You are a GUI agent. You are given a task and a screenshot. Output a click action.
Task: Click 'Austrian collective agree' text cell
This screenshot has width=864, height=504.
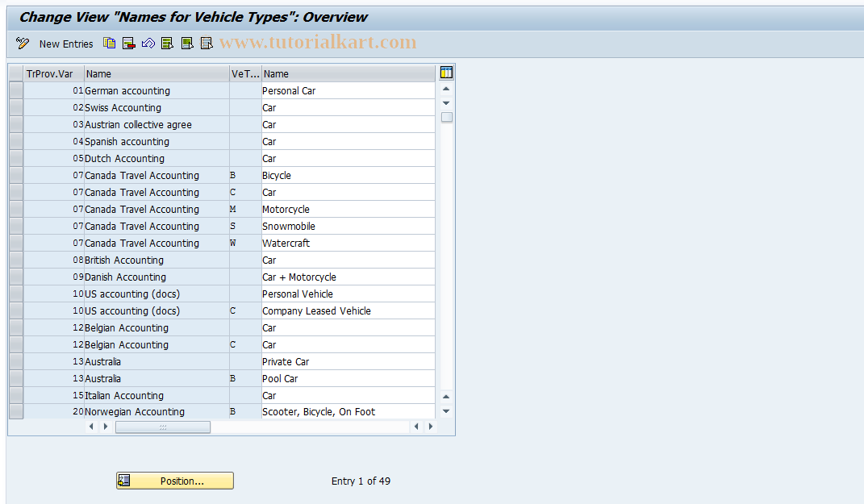click(x=157, y=125)
